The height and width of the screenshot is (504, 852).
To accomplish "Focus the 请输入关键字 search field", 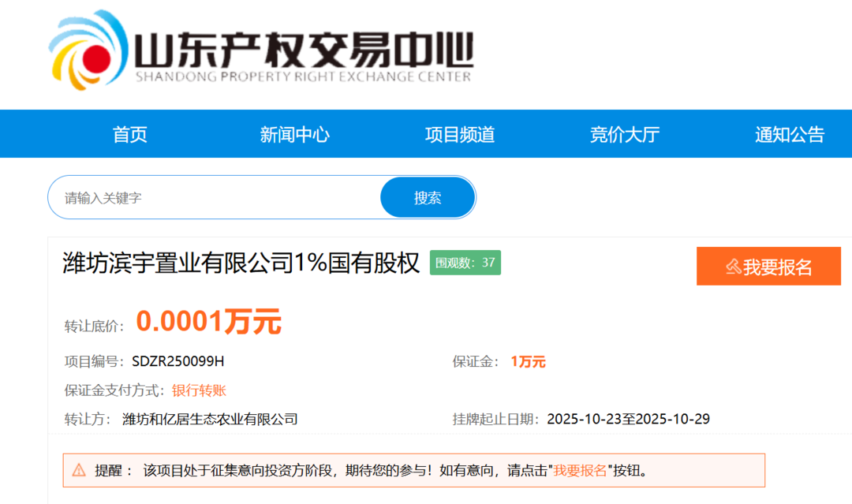I will pyautogui.click(x=213, y=198).
